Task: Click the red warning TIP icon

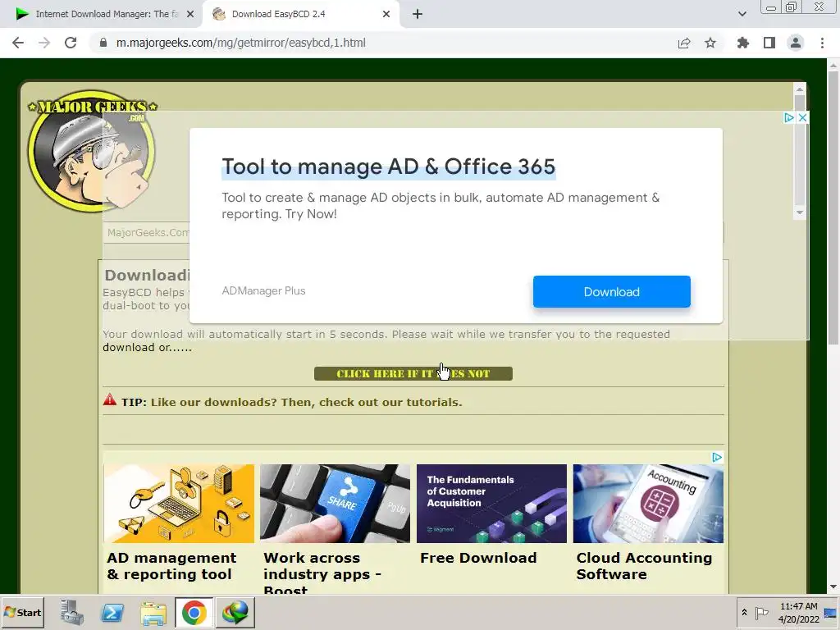Action: (110, 399)
